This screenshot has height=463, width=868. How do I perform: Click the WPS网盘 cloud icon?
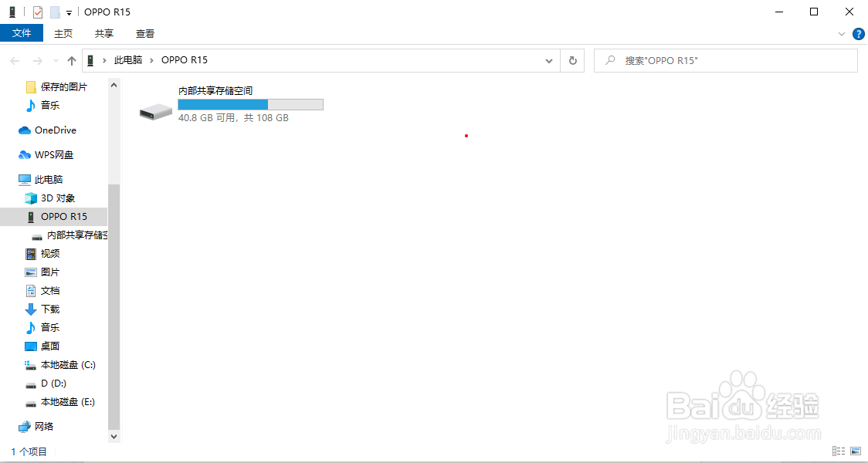25,155
